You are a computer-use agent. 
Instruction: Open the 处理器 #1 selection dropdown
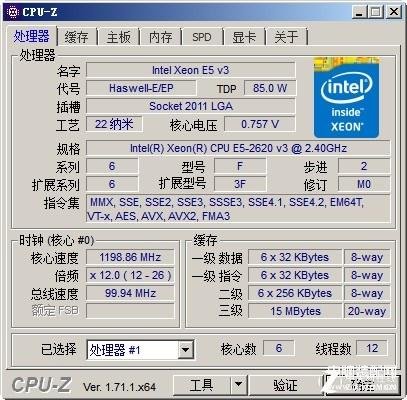click(185, 350)
